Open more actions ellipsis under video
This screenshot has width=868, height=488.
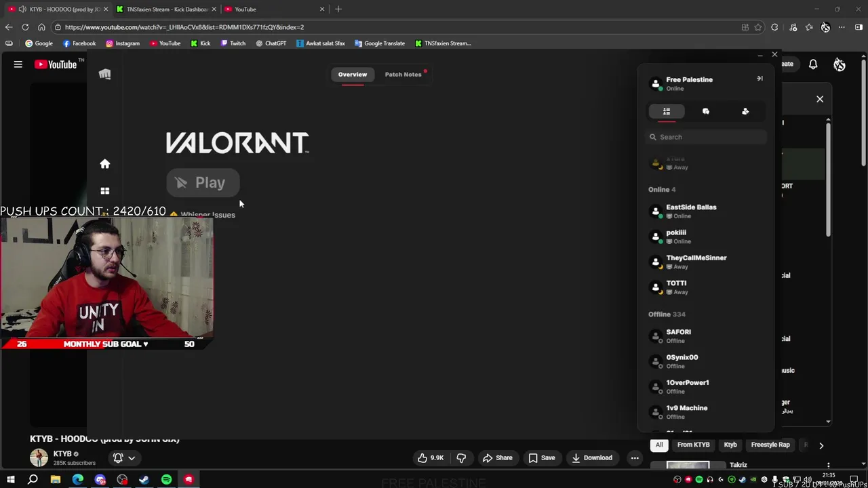(635, 458)
